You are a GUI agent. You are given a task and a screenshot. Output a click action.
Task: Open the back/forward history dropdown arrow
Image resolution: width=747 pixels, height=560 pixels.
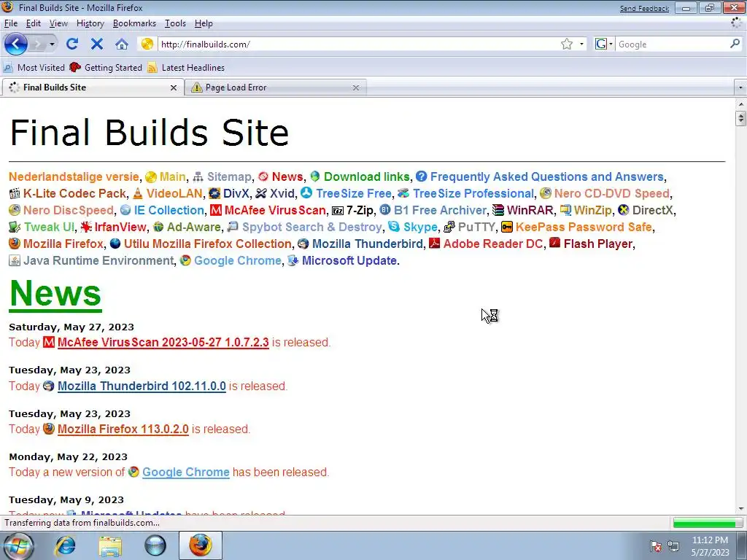click(52, 44)
